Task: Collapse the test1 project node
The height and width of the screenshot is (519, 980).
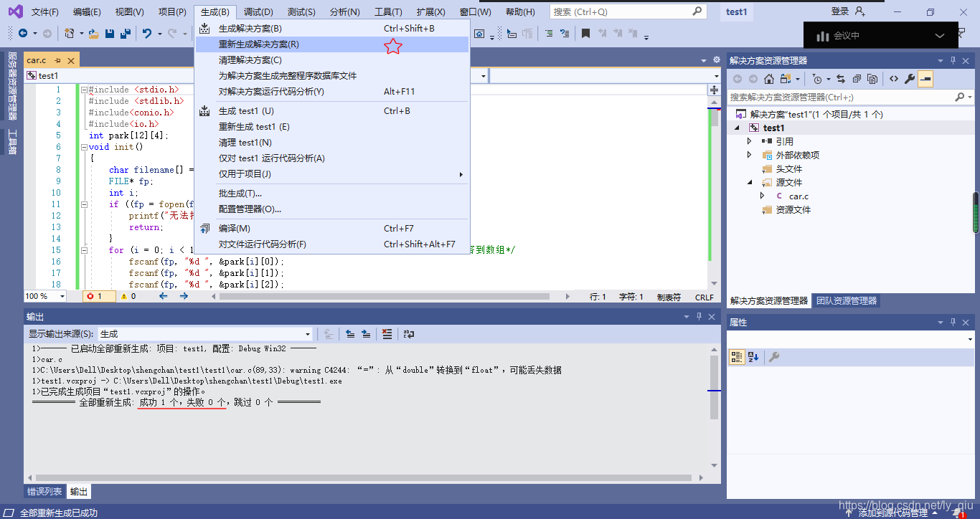Action: pos(736,128)
